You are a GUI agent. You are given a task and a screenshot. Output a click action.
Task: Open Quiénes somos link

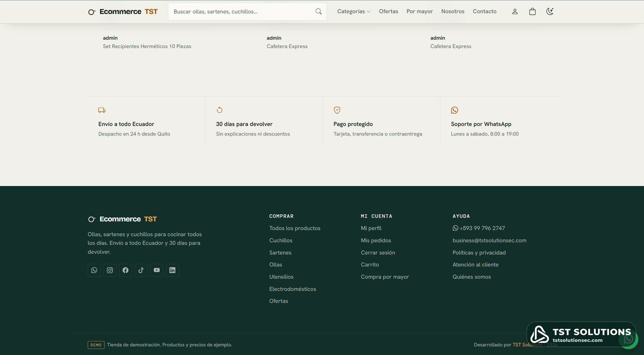click(472, 277)
